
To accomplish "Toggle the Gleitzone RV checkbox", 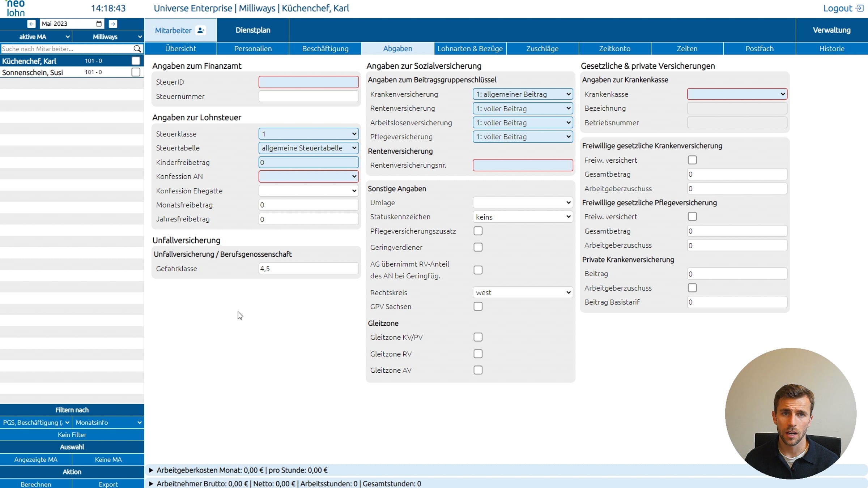I will click(x=478, y=354).
